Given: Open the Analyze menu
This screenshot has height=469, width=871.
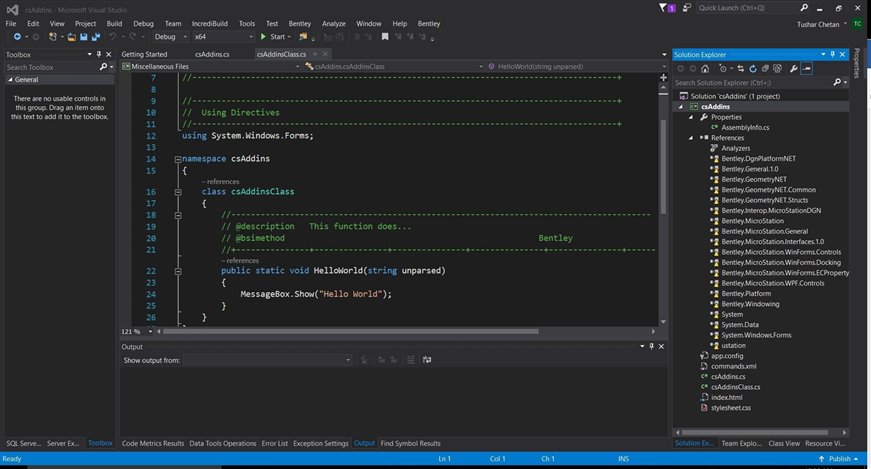Looking at the screenshot, I should (x=334, y=23).
